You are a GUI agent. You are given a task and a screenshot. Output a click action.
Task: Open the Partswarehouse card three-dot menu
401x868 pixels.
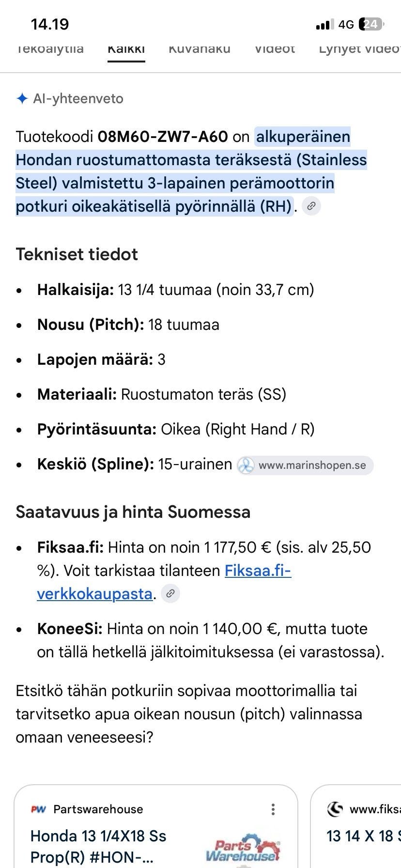(273, 809)
